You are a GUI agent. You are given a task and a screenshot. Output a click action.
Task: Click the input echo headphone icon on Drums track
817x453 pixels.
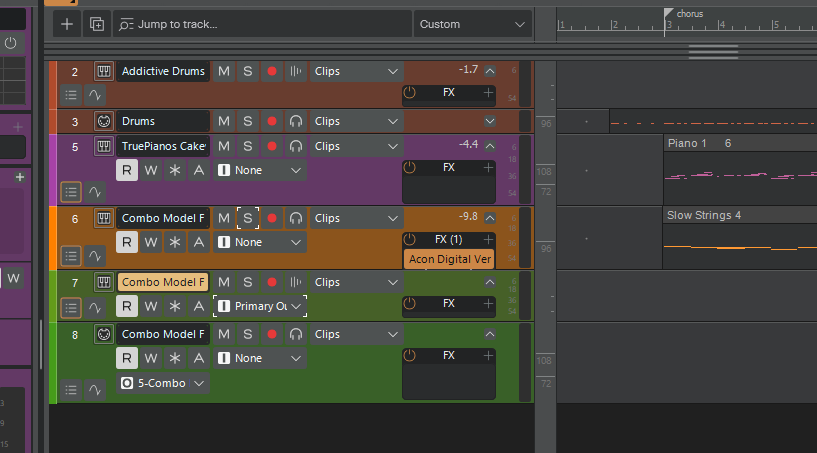click(295, 121)
